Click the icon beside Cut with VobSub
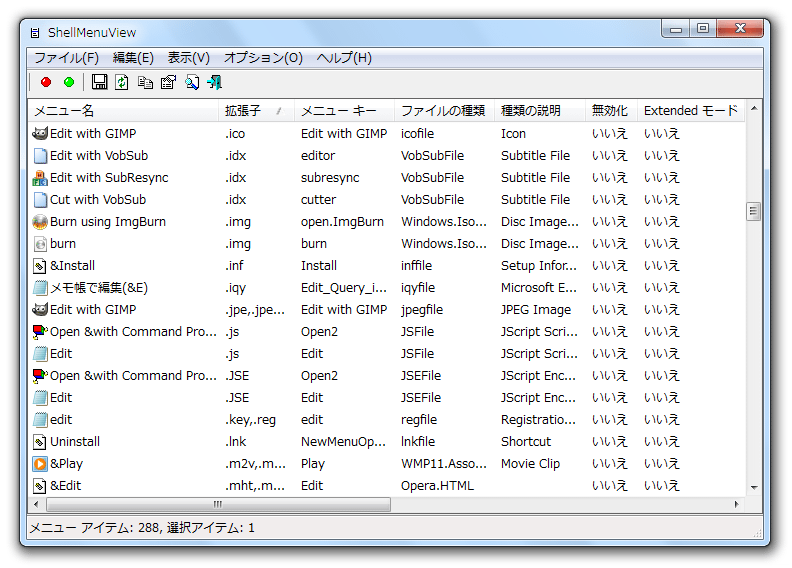The height and width of the screenshot is (568, 792). pos(40,199)
